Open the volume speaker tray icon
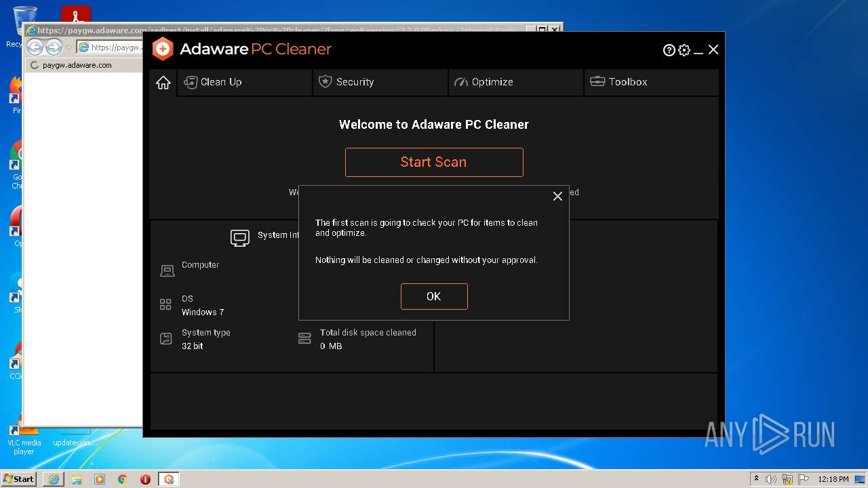868x488 pixels. tap(771, 479)
